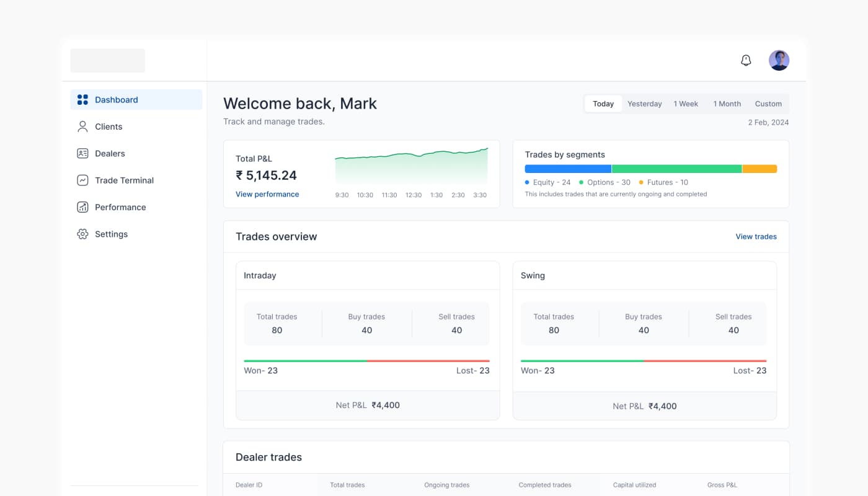Click the Dealers ID card icon
Image resolution: width=868 pixels, height=496 pixels.
(82, 153)
